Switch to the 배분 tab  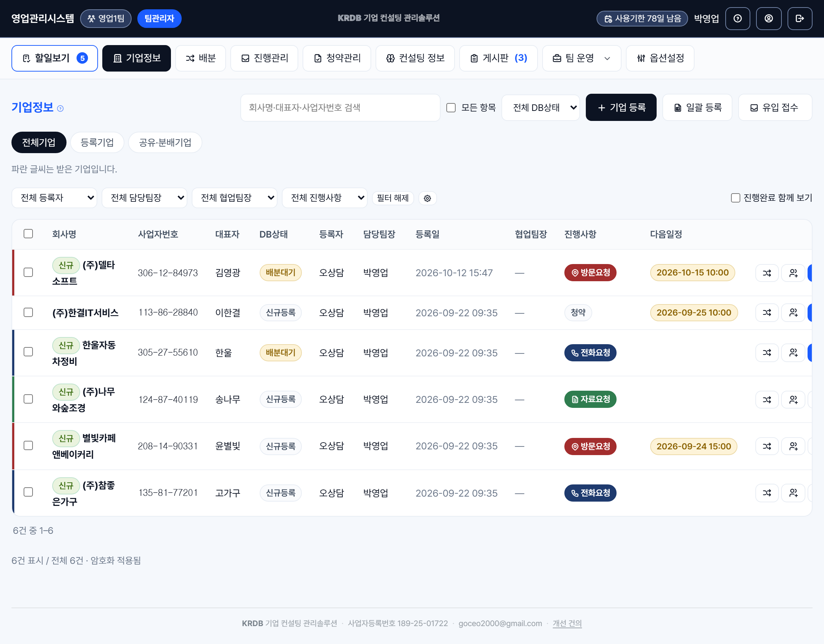(200, 58)
